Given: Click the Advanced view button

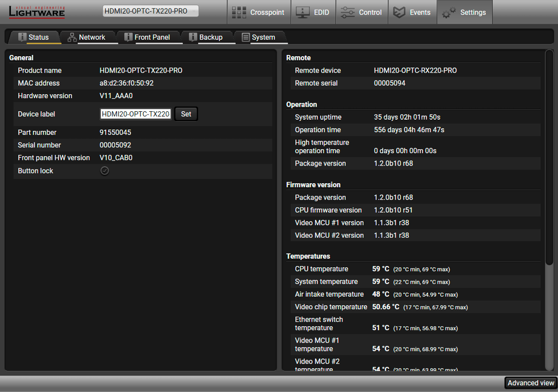Looking at the screenshot, I should (x=531, y=383).
